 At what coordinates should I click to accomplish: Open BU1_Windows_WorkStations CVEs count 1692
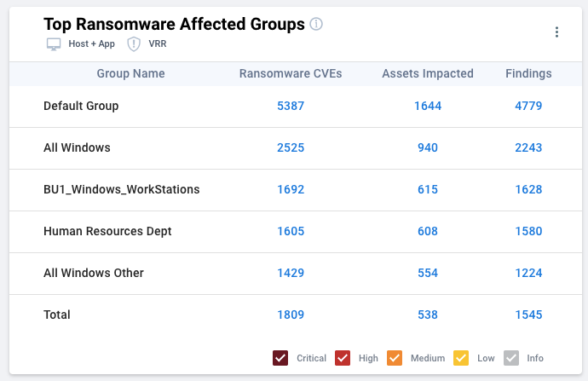click(291, 189)
